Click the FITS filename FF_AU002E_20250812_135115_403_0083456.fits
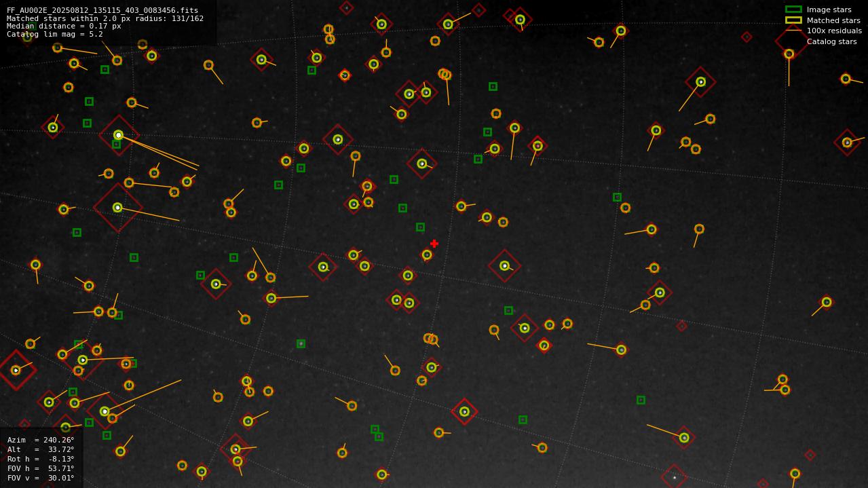The image size is (868, 488). click(102, 10)
